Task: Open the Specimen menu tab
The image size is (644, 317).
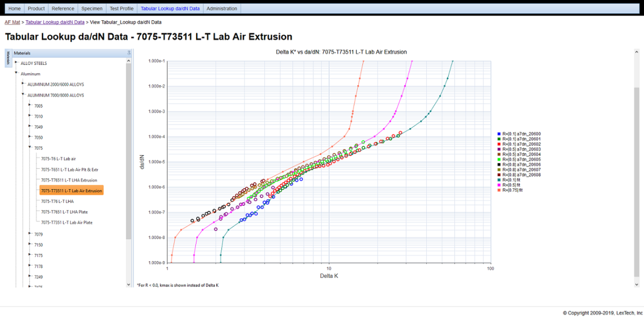Action: click(92, 9)
